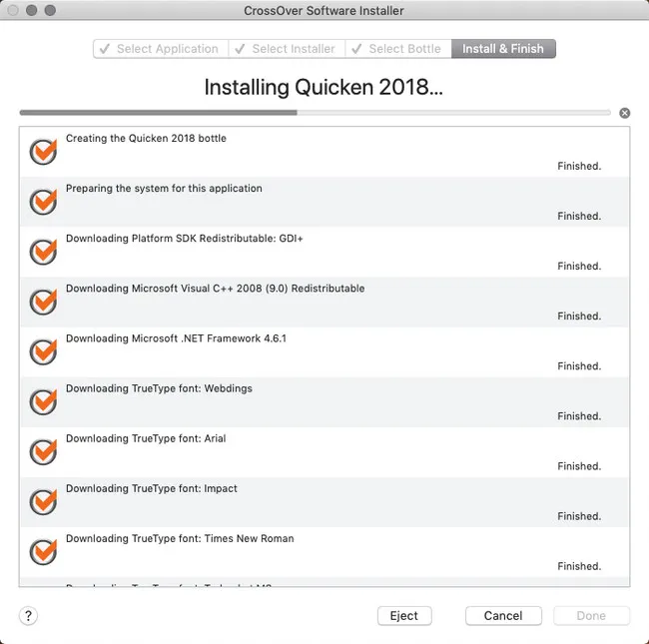The width and height of the screenshot is (649, 644).
Task: Cancel the Quicken 2018 installation
Action: [x=503, y=616]
